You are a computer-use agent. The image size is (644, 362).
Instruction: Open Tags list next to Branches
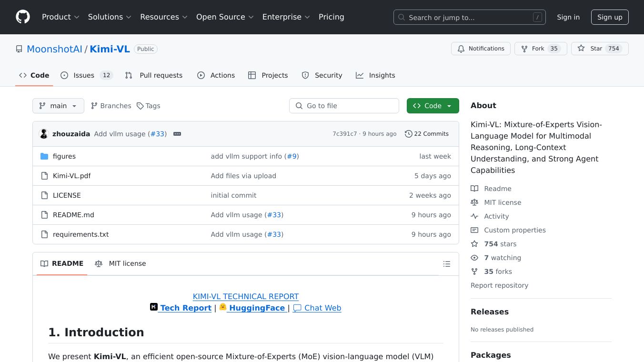pyautogui.click(x=148, y=106)
